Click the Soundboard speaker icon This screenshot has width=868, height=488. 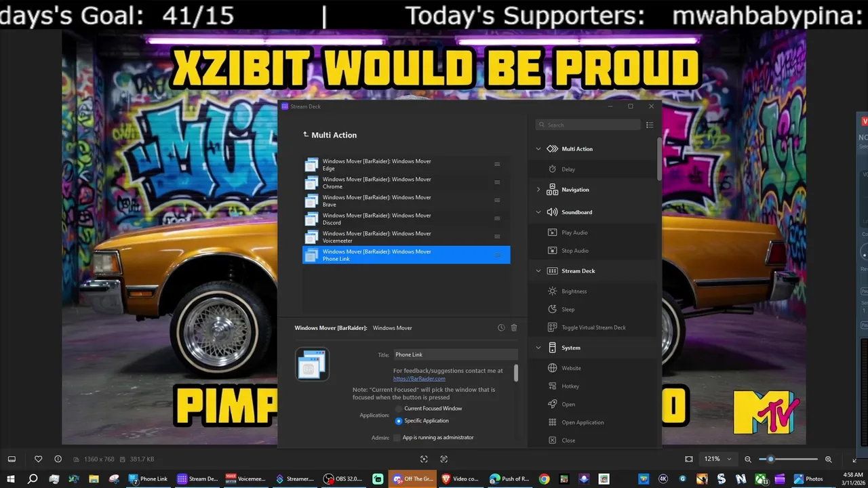click(552, 212)
